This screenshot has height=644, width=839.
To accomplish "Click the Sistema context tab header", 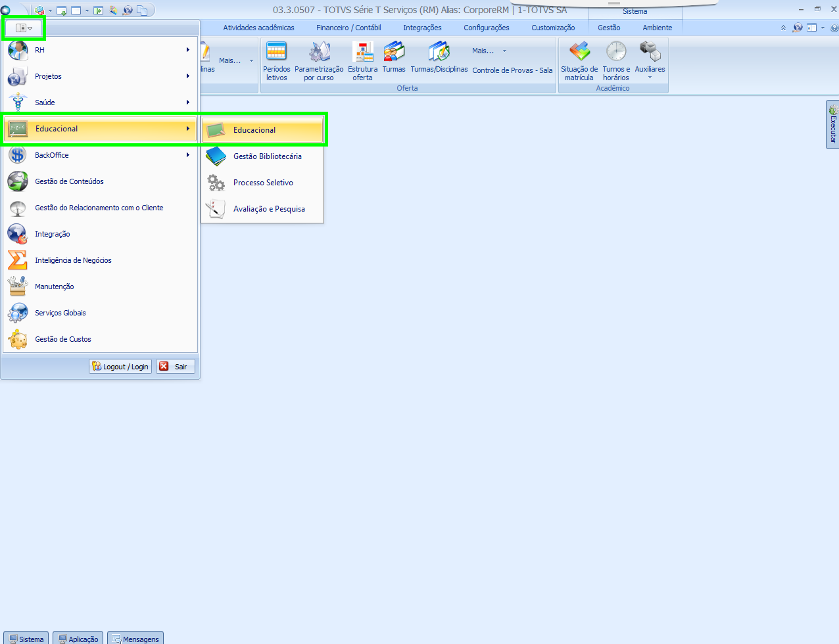I will tap(635, 11).
